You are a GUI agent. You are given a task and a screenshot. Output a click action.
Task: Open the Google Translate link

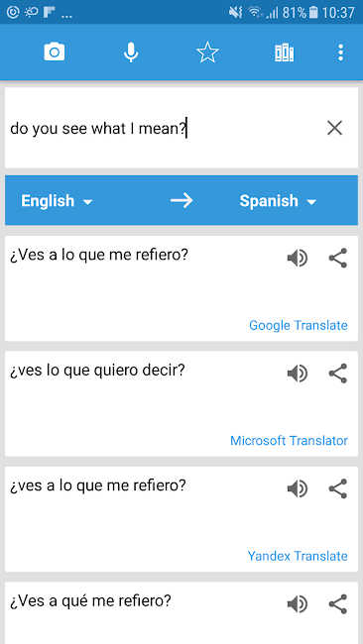pyautogui.click(x=299, y=325)
